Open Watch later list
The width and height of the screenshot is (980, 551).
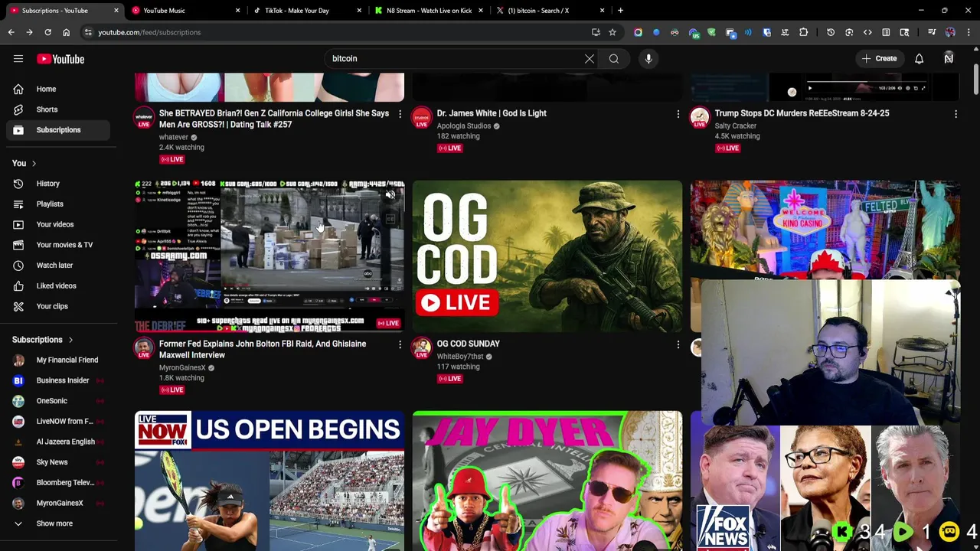[58, 266]
